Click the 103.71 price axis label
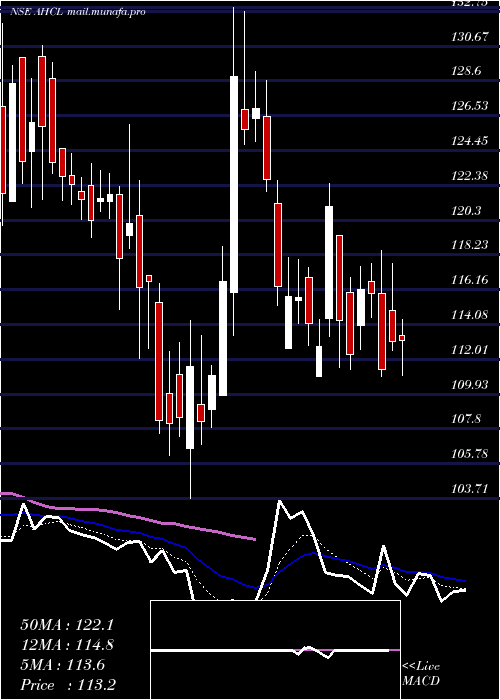 click(x=470, y=488)
